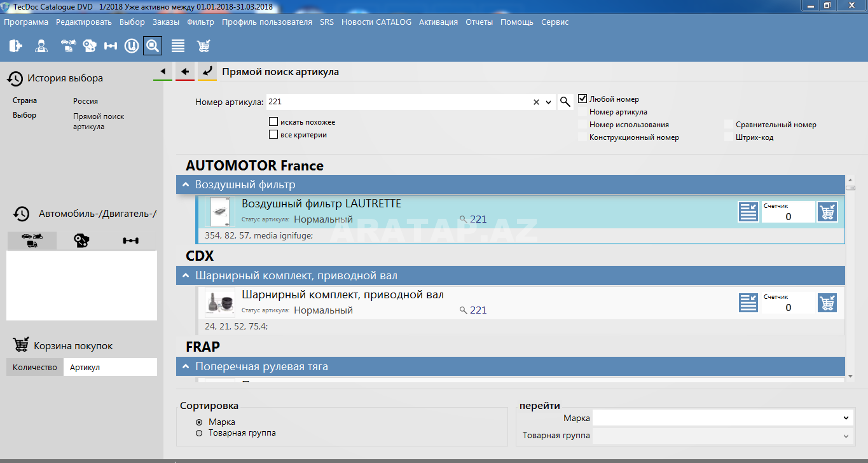Image resolution: width=868 pixels, height=463 pixels.
Task: Clear the article number field with X
Action: 536,102
